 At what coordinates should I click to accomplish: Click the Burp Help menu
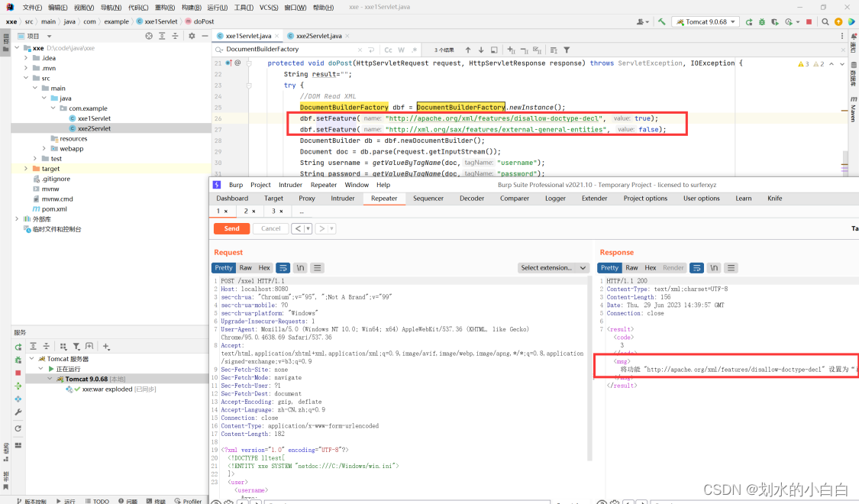pos(383,185)
